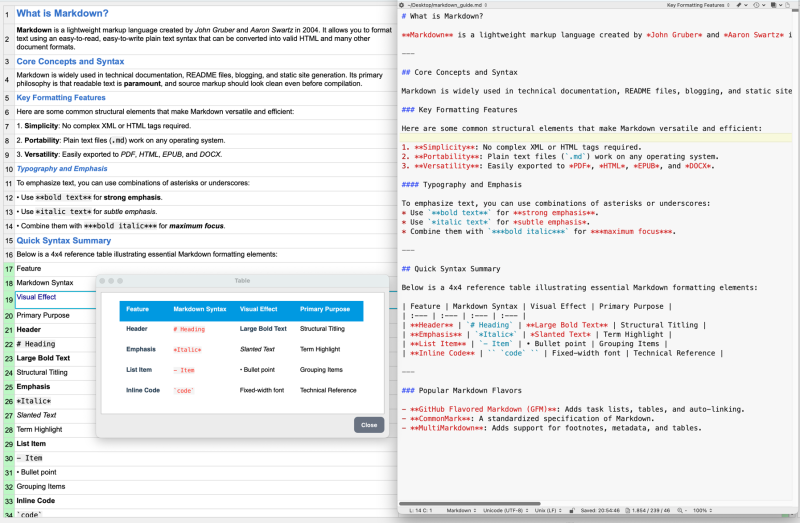
Task: Click the '# Heading' cell in the Table dialog
Action: coord(189,329)
